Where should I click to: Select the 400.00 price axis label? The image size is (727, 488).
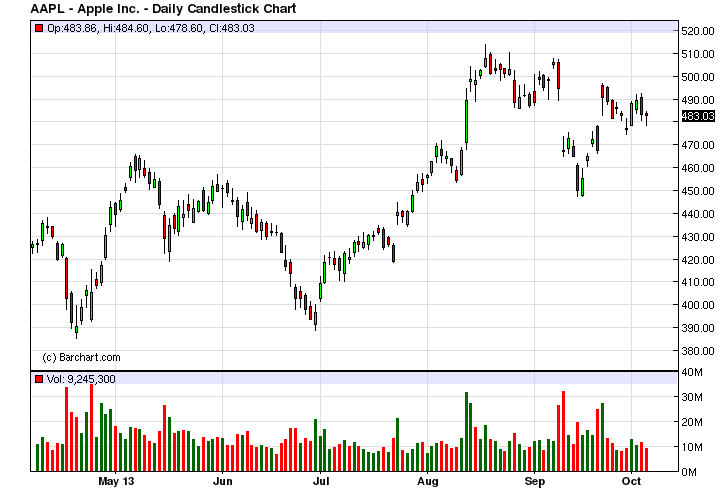pos(698,305)
